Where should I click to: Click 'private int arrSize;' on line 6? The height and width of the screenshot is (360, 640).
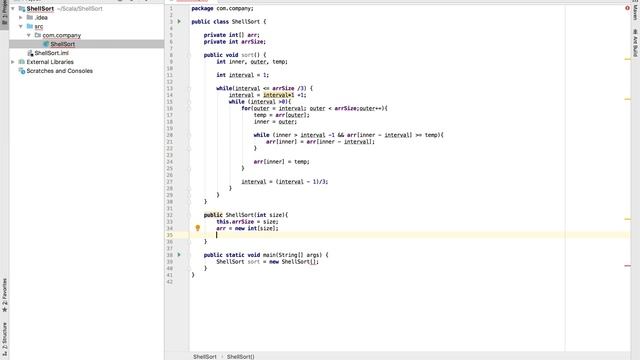click(x=235, y=42)
